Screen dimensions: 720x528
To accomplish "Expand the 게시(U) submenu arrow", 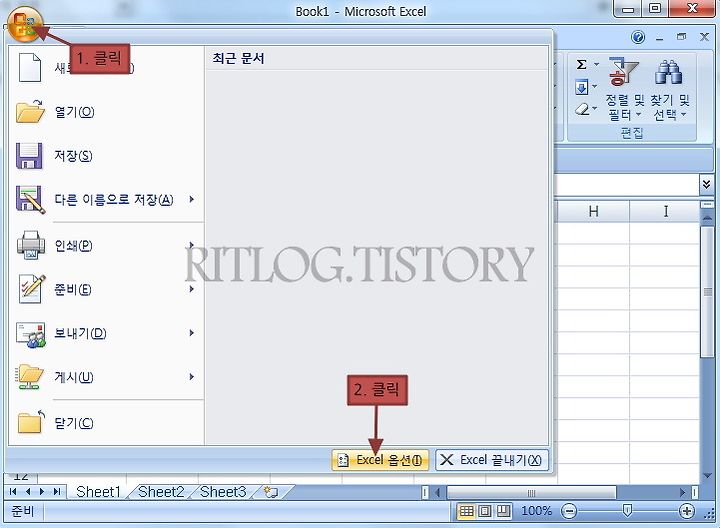I will click(x=191, y=376).
